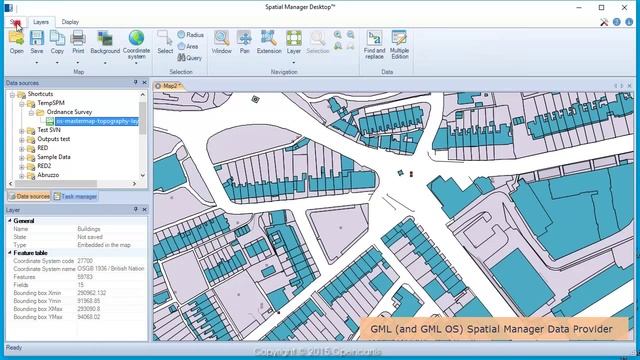Open the Query selection tool
Viewport: 640px width, 360px height.
(x=189, y=58)
